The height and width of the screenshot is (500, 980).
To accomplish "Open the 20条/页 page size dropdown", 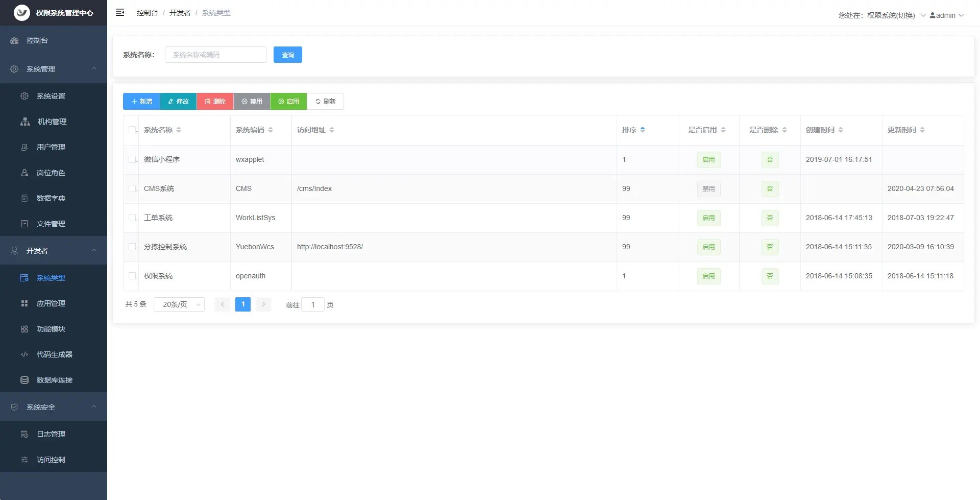I will (179, 304).
